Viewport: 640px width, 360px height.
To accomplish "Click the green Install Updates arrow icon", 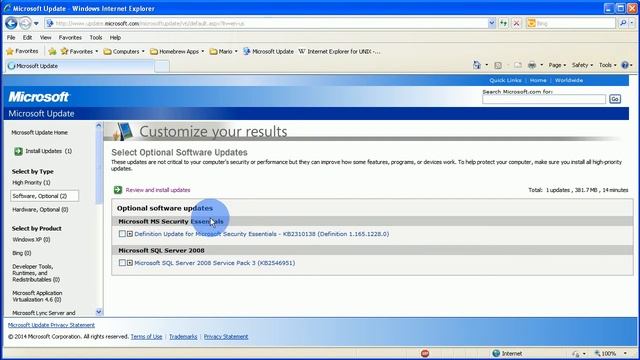I will pos(18,151).
